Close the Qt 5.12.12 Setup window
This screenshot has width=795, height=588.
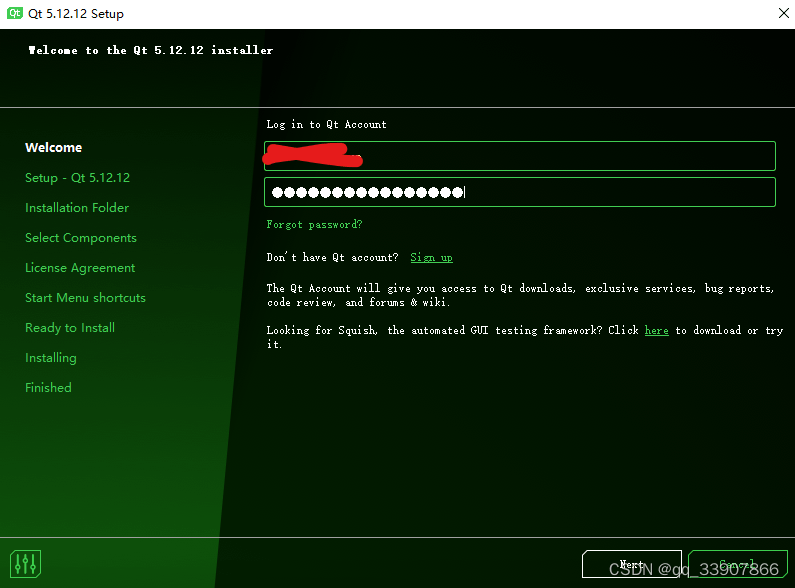pyautogui.click(x=783, y=13)
